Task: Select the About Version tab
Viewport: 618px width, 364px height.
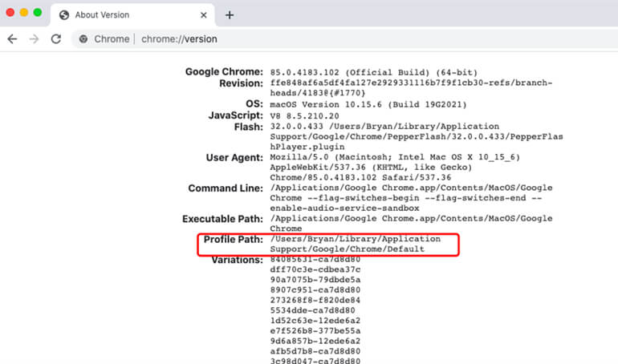Action: click(x=132, y=15)
